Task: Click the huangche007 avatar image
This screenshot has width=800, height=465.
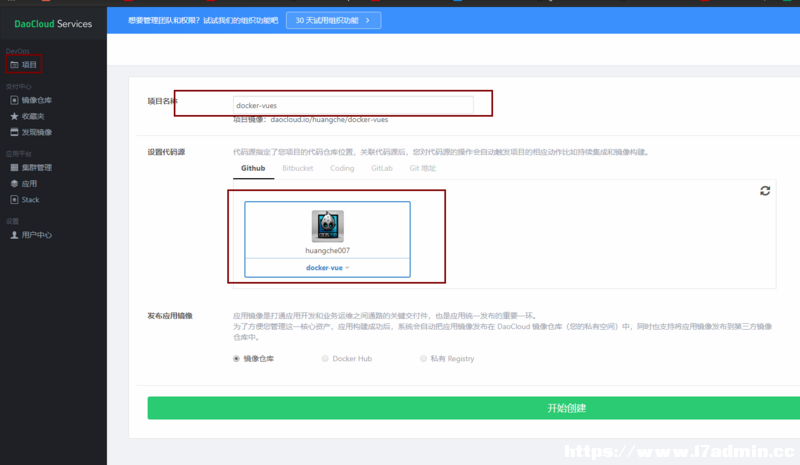Action: tap(328, 226)
